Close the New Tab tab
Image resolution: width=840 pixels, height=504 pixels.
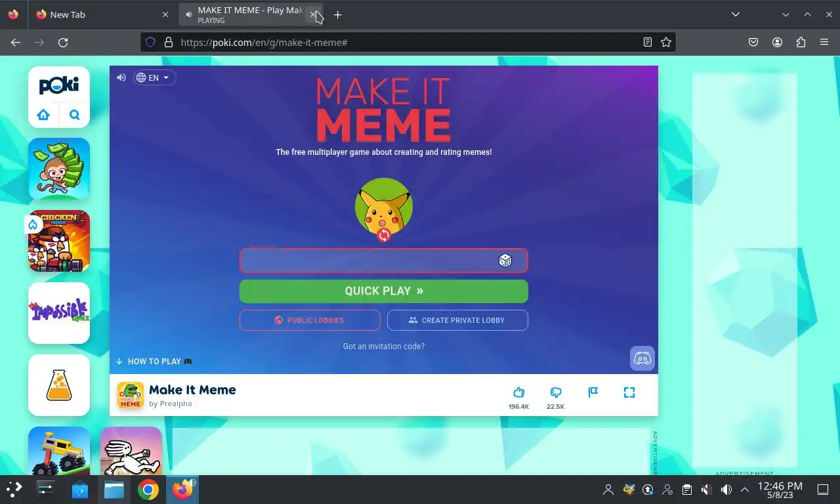click(165, 14)
